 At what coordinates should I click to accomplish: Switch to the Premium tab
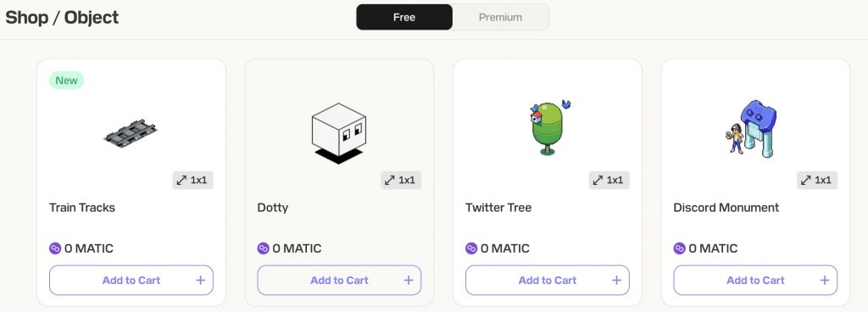(500, 17)
